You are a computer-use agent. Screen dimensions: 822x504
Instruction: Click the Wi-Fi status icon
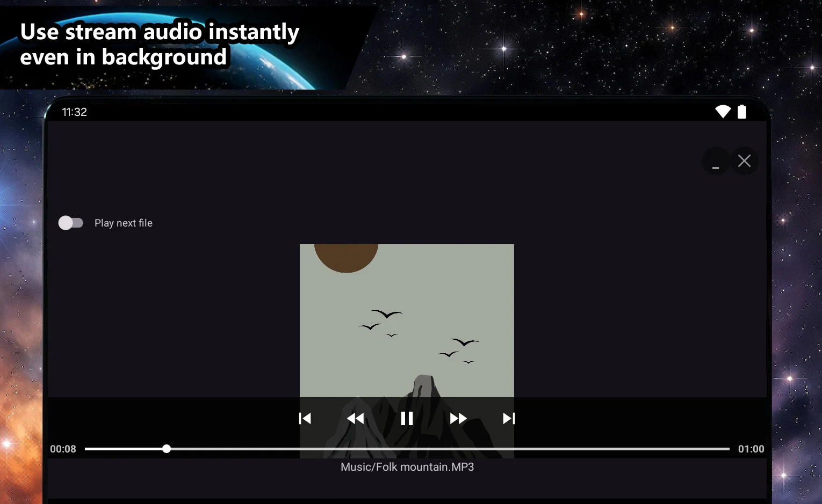click(723, 112)
